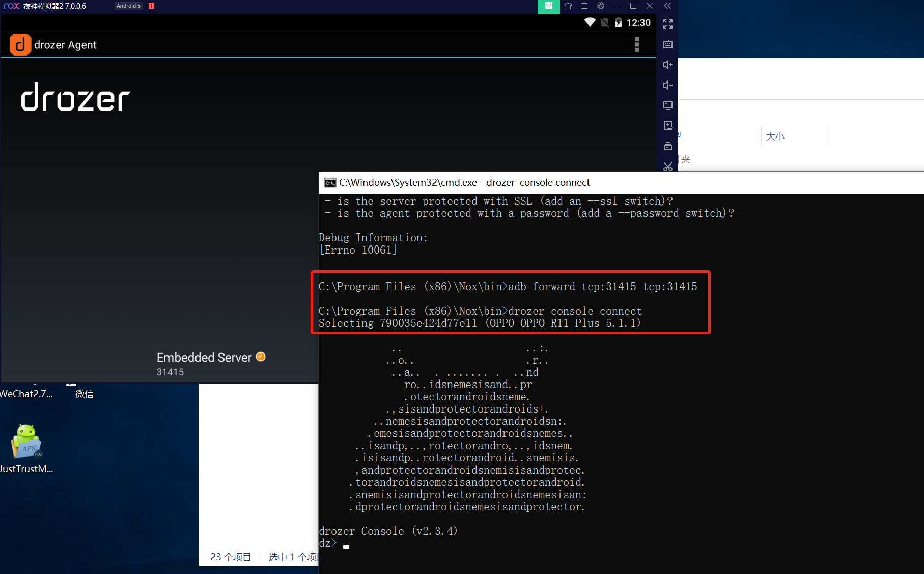The width and height of the screenshot is (924, 574).
Task: Toggle Nox fullscreen mode
Action: pyautogui.click(x=668, y=24)
